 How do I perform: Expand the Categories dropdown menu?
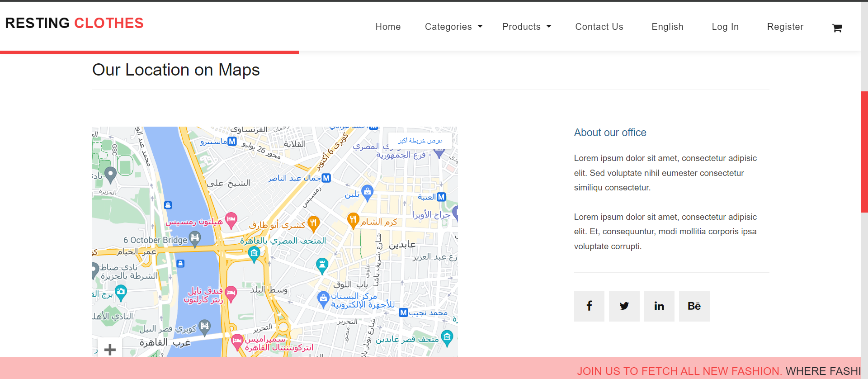point(453,27)
